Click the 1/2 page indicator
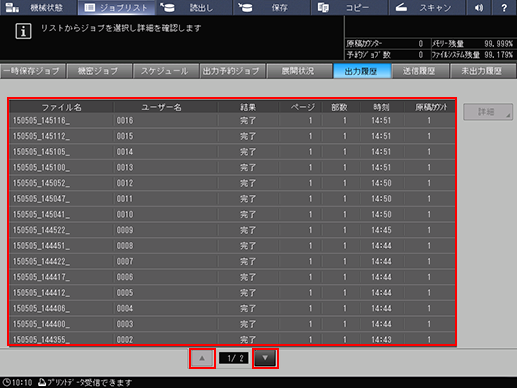This screenshot has height=388, width=517. tap(234, 358)
